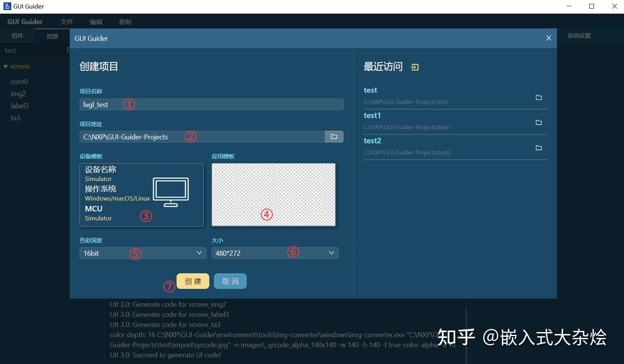
Task: Cancel project creation via 取消 button
Action: coord(230,281)
